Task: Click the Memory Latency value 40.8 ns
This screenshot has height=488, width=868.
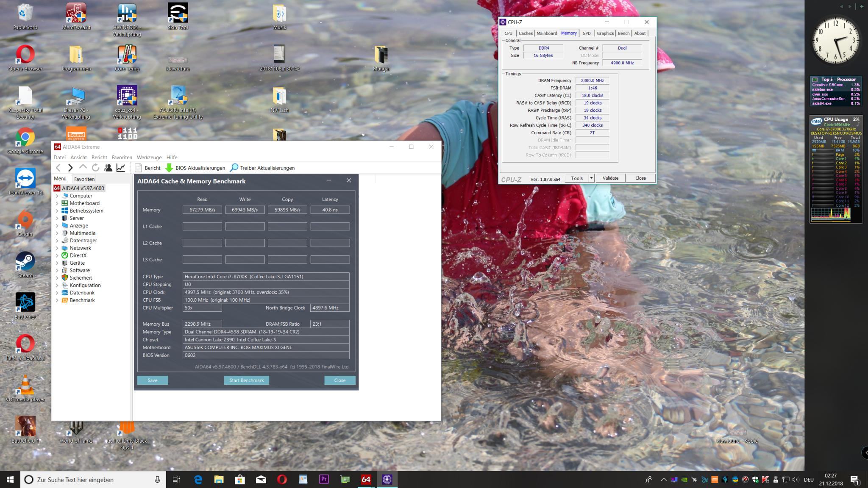Action: (x=330, y=210)
